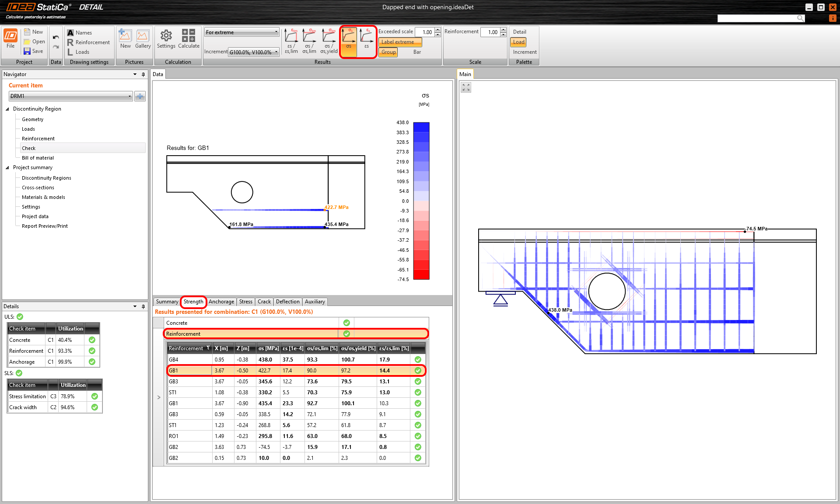Viewport: 840px width, 504px height.
Task: Toggle Reinforcement drawing setting
Action: pyautogui.click(x=88, y=42)
